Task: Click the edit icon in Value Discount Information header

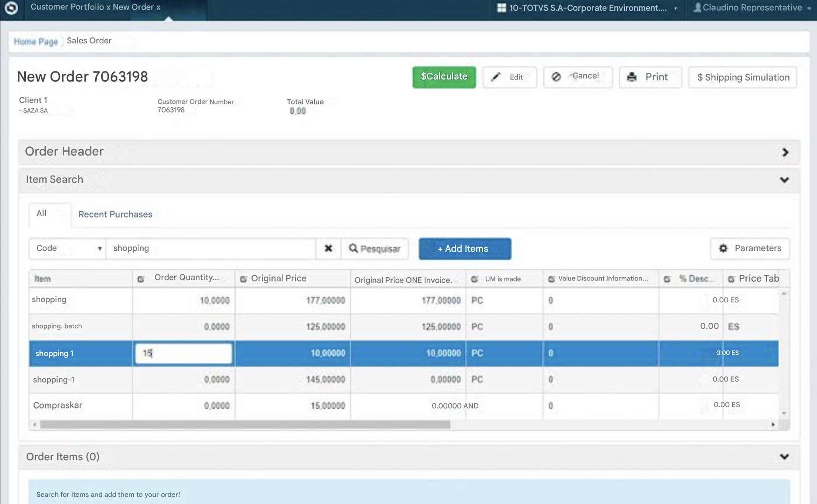Action: (x=551, y=279)
